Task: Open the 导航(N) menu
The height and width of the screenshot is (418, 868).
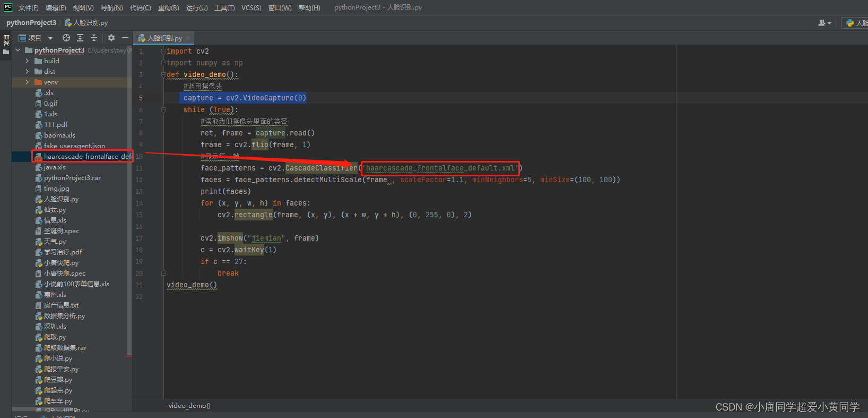Action: coord(112,7)
